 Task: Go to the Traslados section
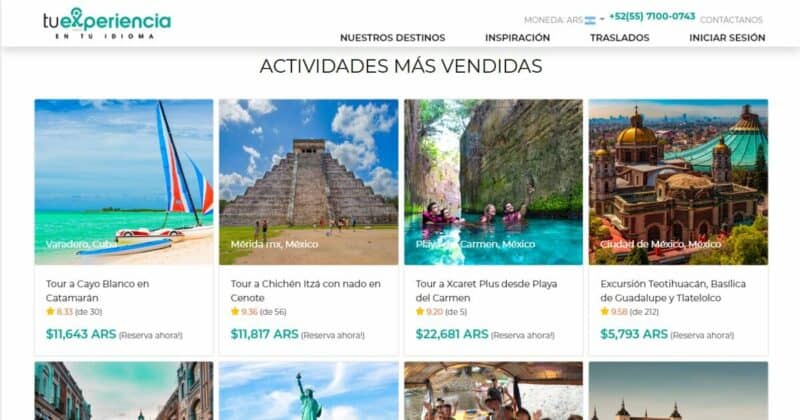[619, 38]
